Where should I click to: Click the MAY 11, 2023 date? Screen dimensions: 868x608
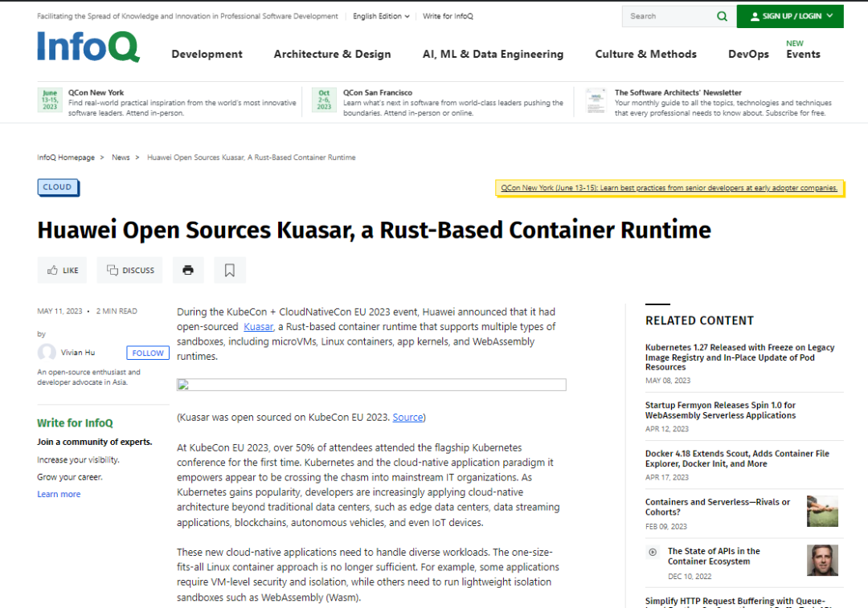coord(59,312)
